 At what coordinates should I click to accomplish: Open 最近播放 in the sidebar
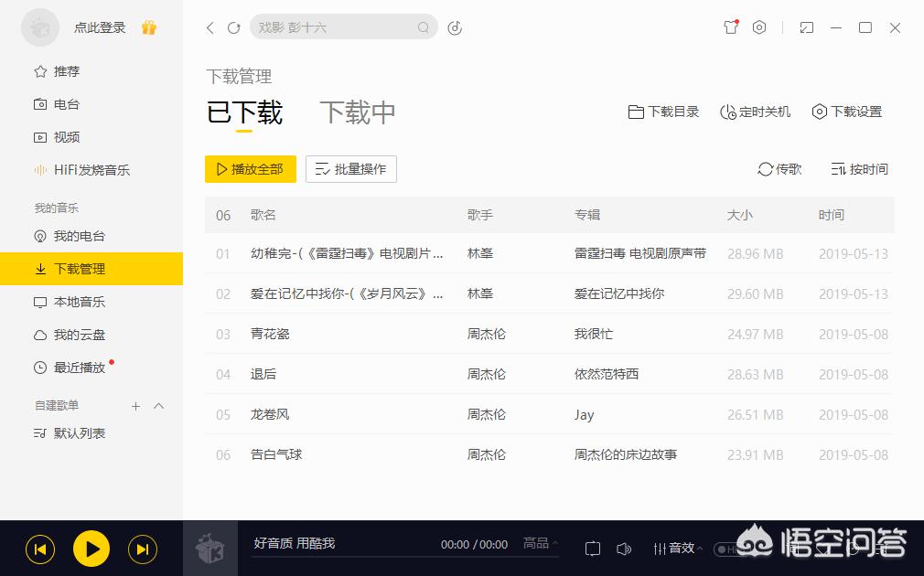(x=70, y=368)
